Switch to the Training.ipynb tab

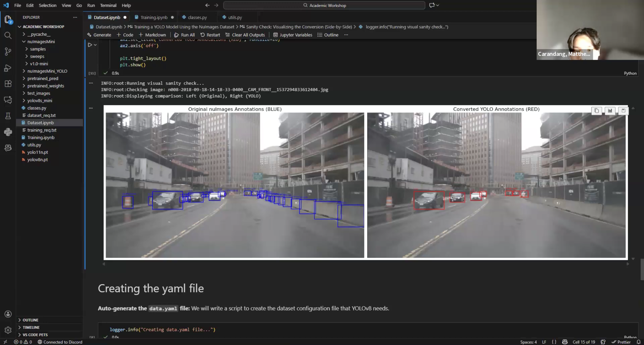[154, 17]
